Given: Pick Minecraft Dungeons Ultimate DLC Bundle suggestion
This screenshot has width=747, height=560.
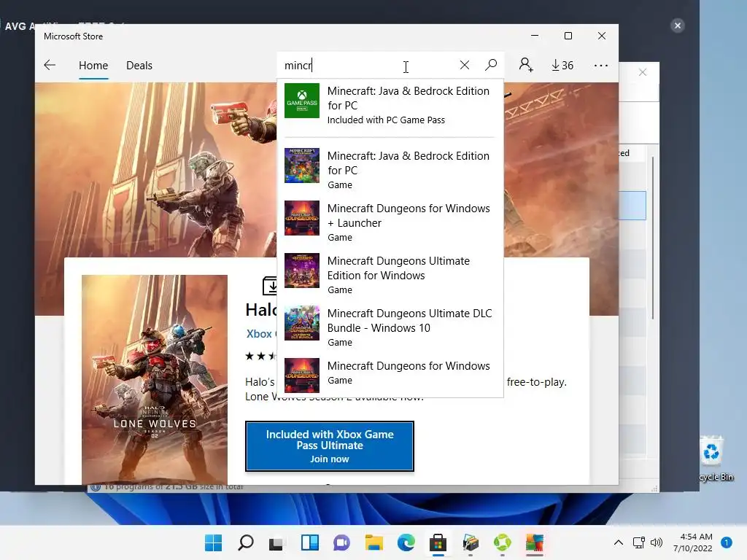Looking at the screenshot, I should pyautogui.click(x=390, y=327).
